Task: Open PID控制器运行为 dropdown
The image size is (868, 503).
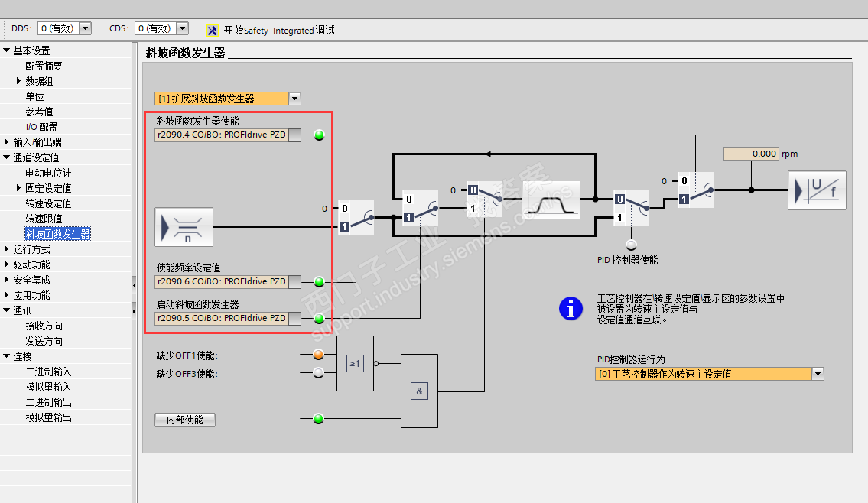Action: (818, 374)
